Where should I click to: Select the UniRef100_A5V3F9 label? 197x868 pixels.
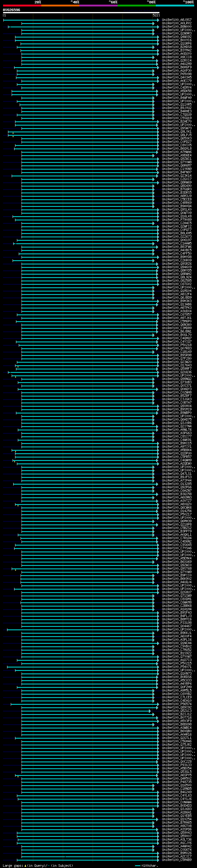(x=177, y=721)
